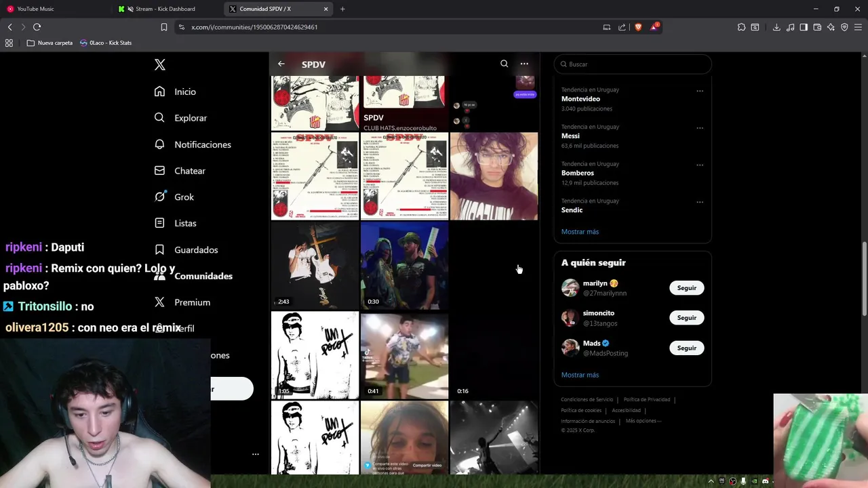This screenshot has height=488, width=868.
Task: Go back using SPDV header arrow
Action: (x=281, y=64)
